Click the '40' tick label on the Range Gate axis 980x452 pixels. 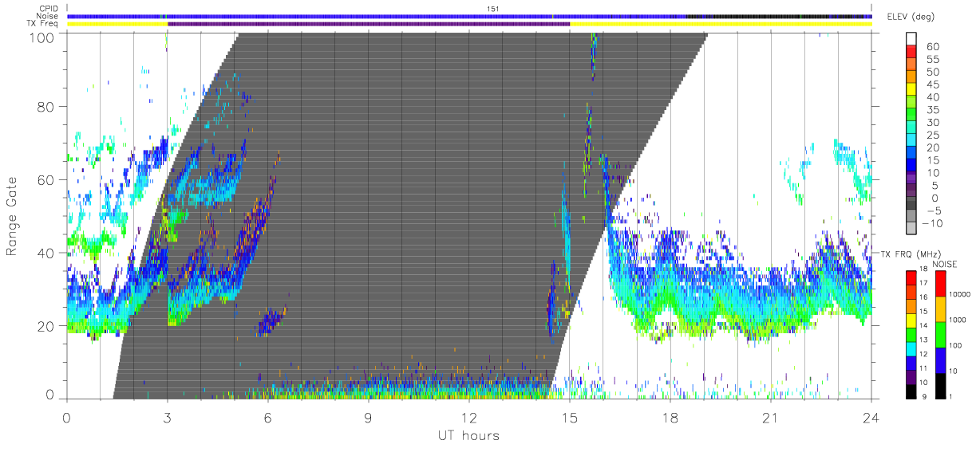coord(47,254)
